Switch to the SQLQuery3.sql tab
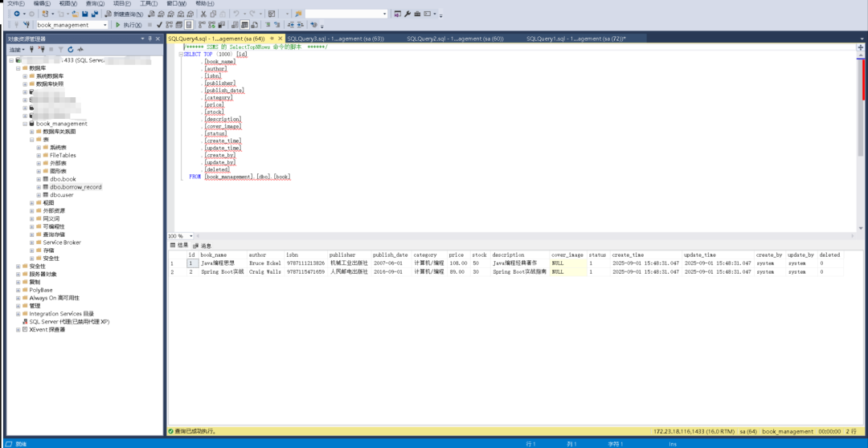Screen dimensions: 868x448 [x=335, y=39]
